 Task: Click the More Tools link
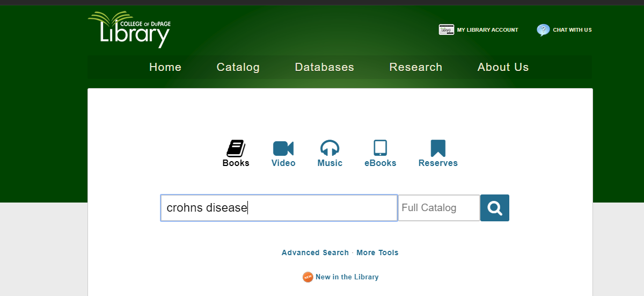pyautogui.click(x=377, y=252)
